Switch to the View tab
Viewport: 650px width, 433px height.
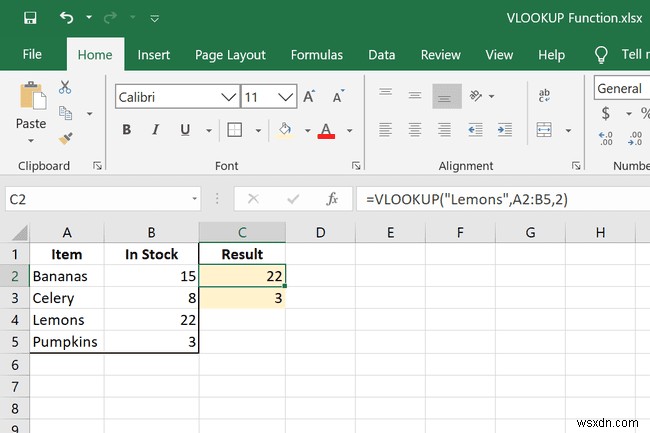point(499,55)
